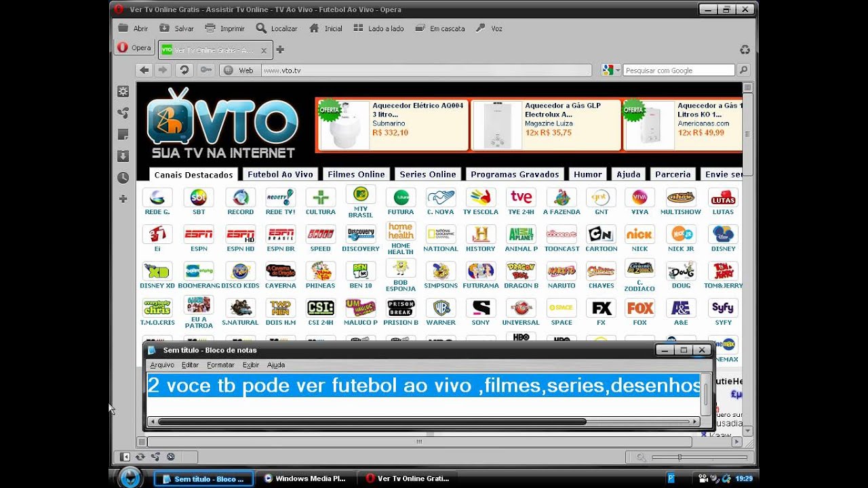Screen dimensions: 868x488
Task: Click the taskbar clock 19:29
Action: point(744,479)
